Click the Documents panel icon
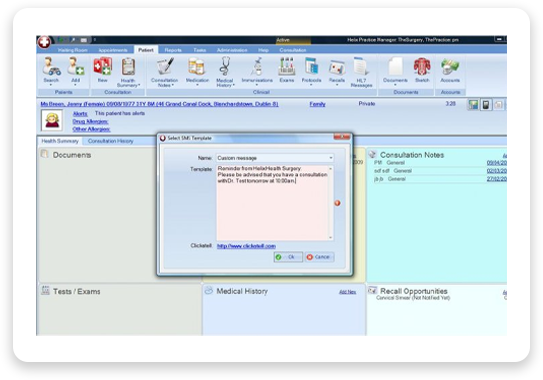 tap(44, 154)
